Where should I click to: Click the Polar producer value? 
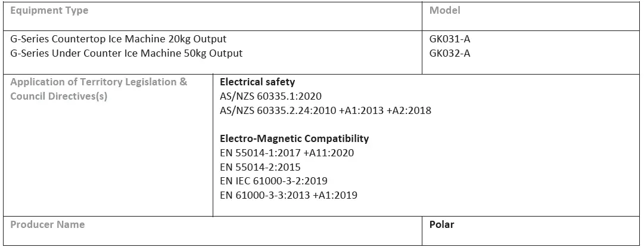(441, 225)
